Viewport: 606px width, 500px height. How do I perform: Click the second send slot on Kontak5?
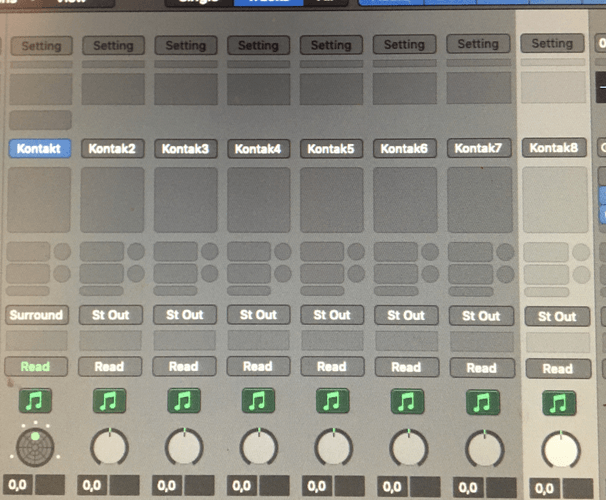[x=322, y=274]
